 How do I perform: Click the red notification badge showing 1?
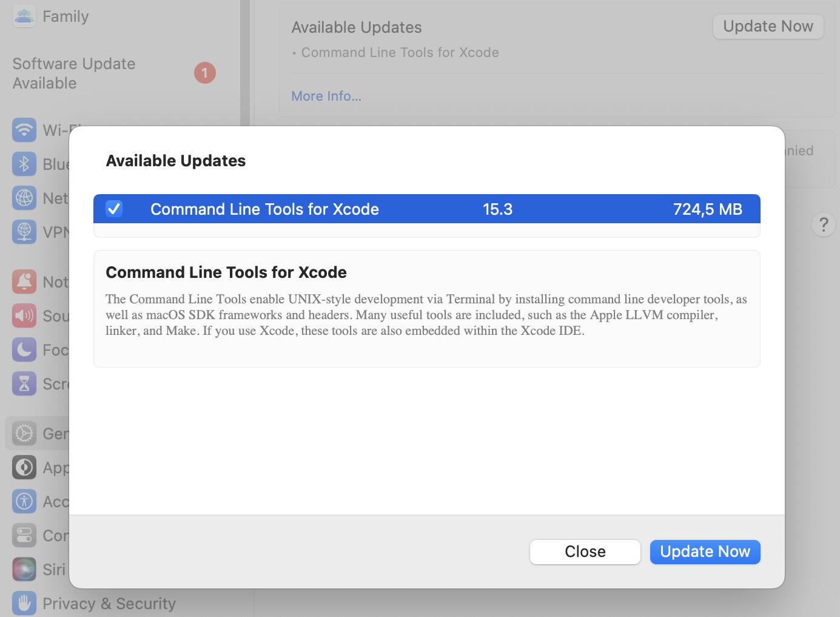(x=205, y=73)
